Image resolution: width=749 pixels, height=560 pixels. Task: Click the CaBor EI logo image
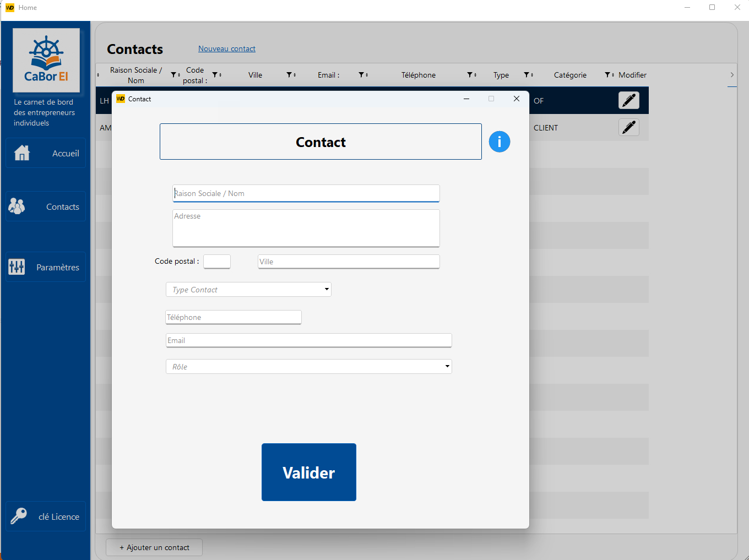46,61
